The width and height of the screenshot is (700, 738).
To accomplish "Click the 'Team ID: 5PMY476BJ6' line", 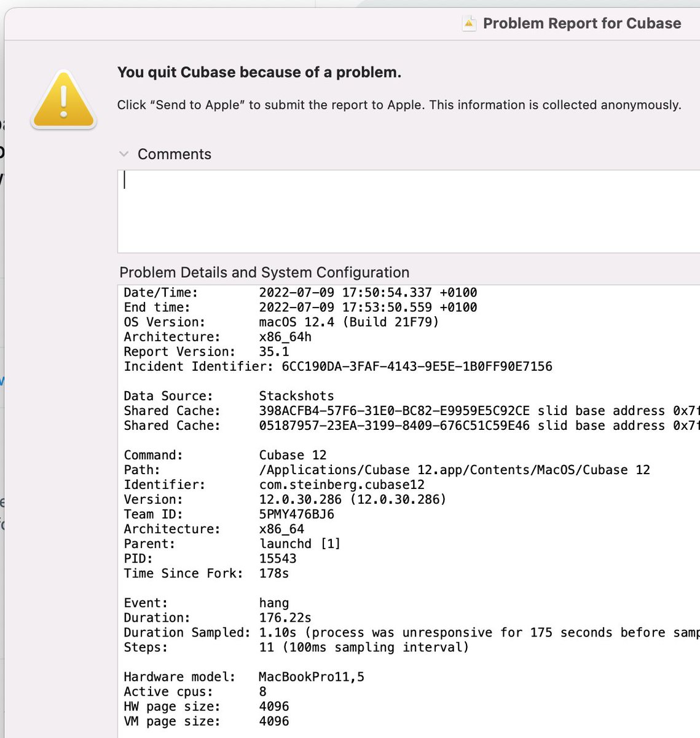I will point(229,514).
